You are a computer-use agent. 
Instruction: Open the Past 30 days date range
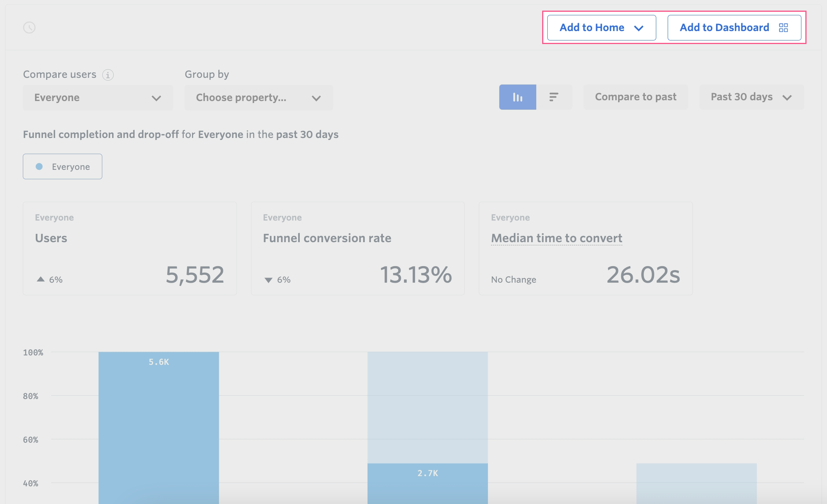[x=751, y=97]
